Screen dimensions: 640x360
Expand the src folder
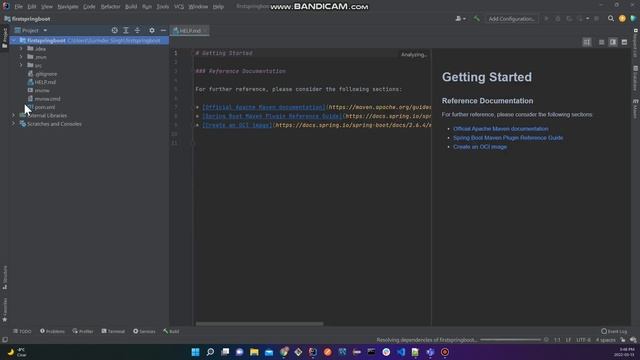tap(21, 65)
